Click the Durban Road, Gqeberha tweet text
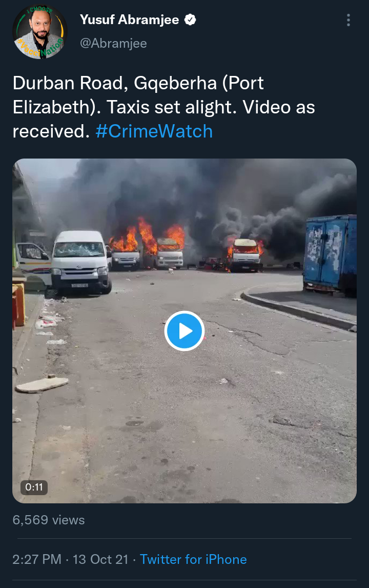Image resolution: width=369 pixels, height=588 pixels. click(163, 107)
